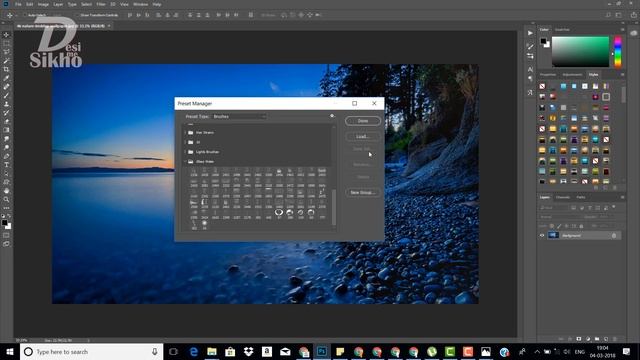Hide the Background layer using the eye icon
Screen dimensions: 640x360
click(542, 236)
